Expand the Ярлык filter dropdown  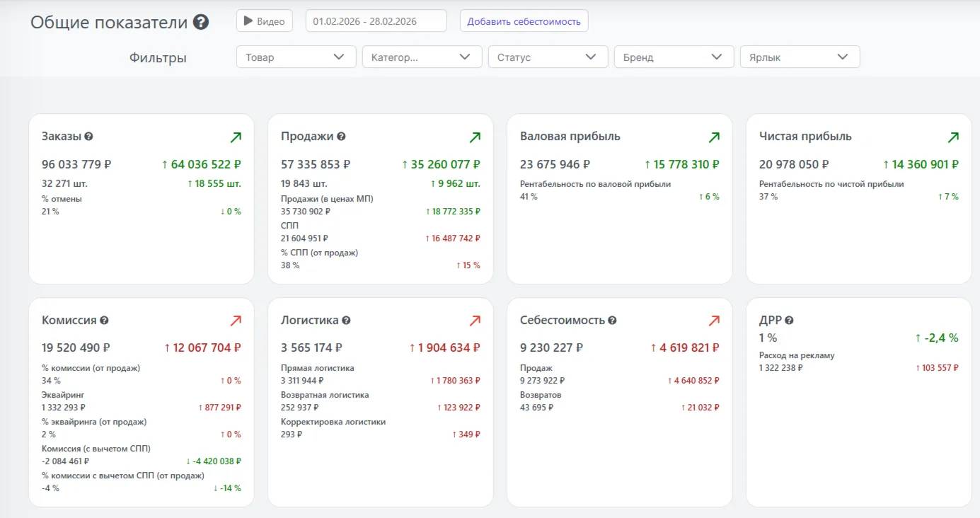[800, 57]
